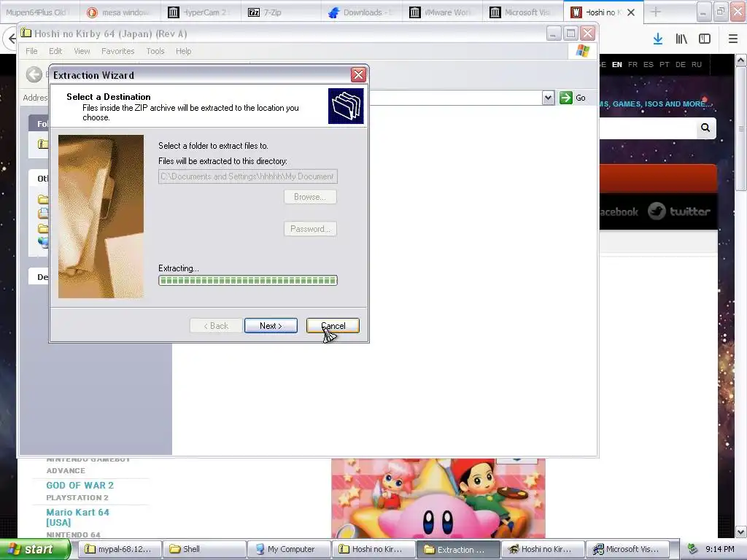The height and width of the screenshot is (560, 747).
Task: Close the Extraction Wizard dialog
Action: [358, 74]
